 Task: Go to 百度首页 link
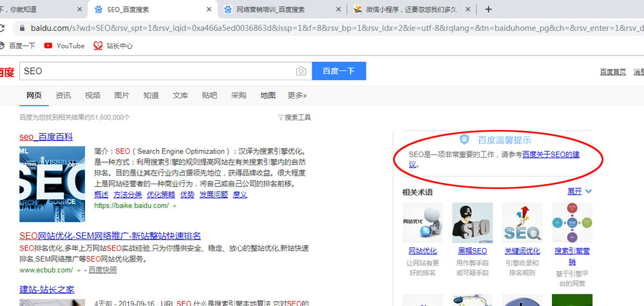pos(613,72)
